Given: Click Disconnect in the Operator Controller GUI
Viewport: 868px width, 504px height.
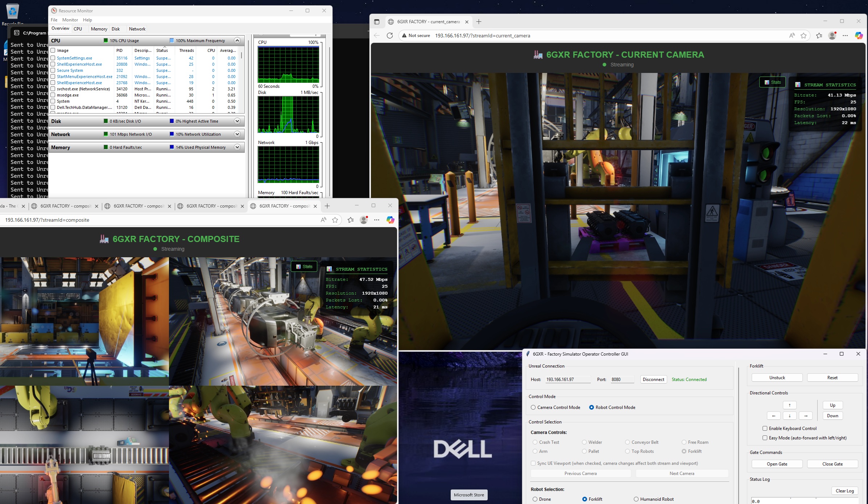Looking at the screenshot, I should [x=653, y=379].
